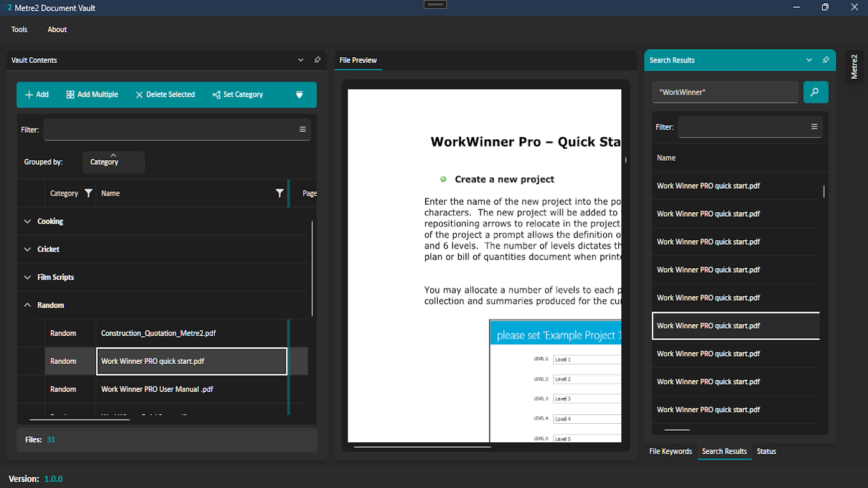Click the "WorkWinner" search input field
868x488 pixels.
pos(724,92)
